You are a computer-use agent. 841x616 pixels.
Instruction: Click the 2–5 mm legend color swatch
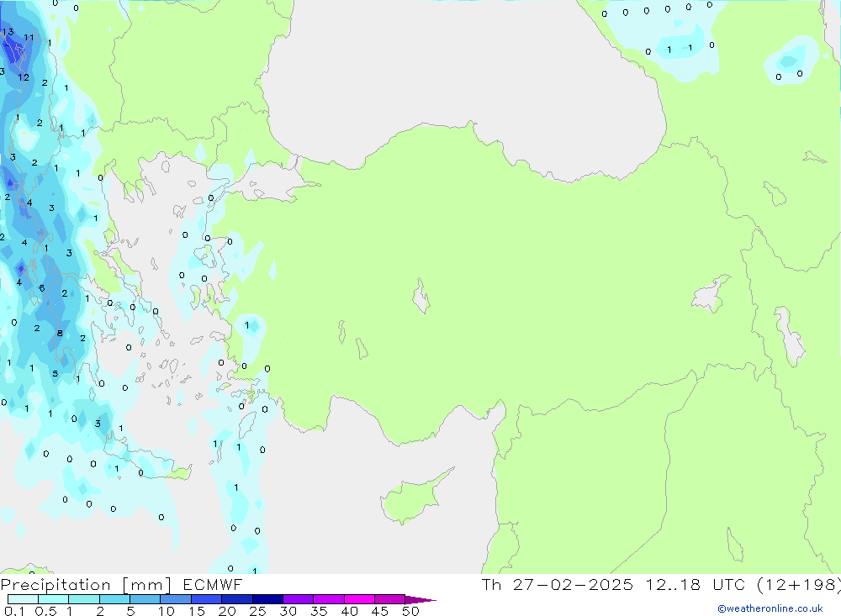pyautogui.click(x=114, y=599)
